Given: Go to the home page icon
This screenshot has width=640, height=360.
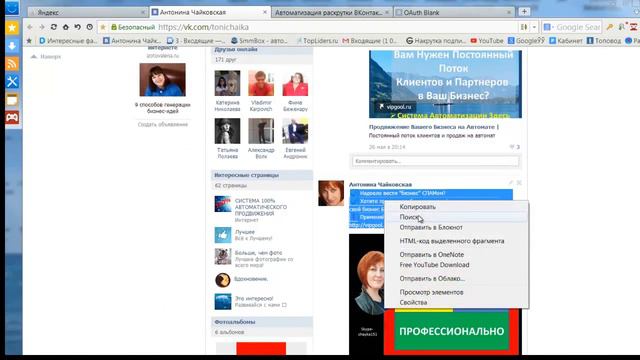Looking at the screenshot, I should (65, 27).
